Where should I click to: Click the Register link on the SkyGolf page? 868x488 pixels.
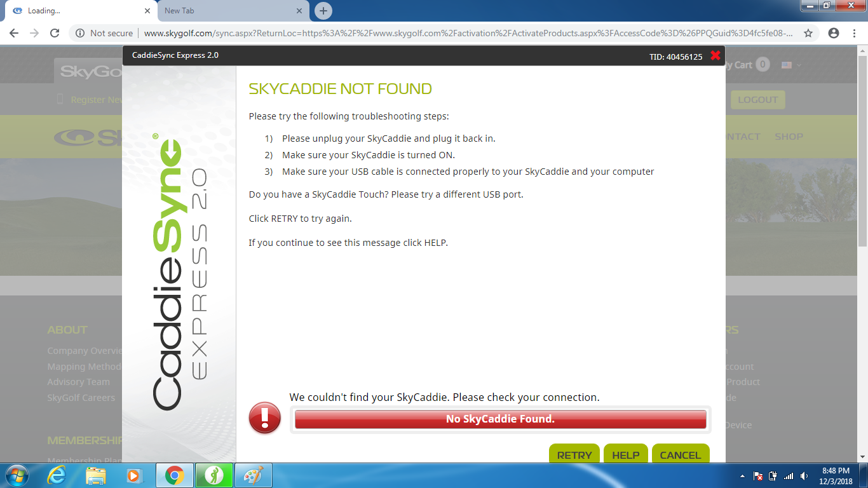[x=95, y=100]
